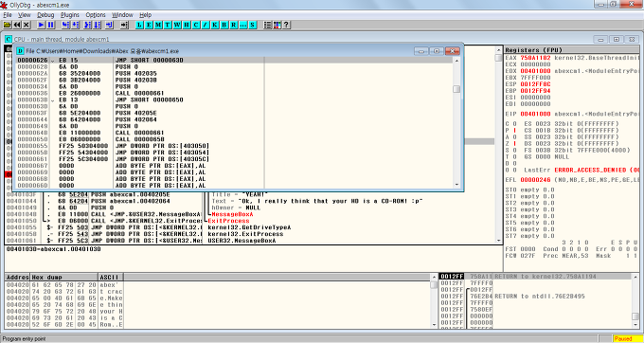The height and width of the screenshot is (343, 644).
Task: Select the EAX register value 758A1102
Action: [x=535, y=58]
